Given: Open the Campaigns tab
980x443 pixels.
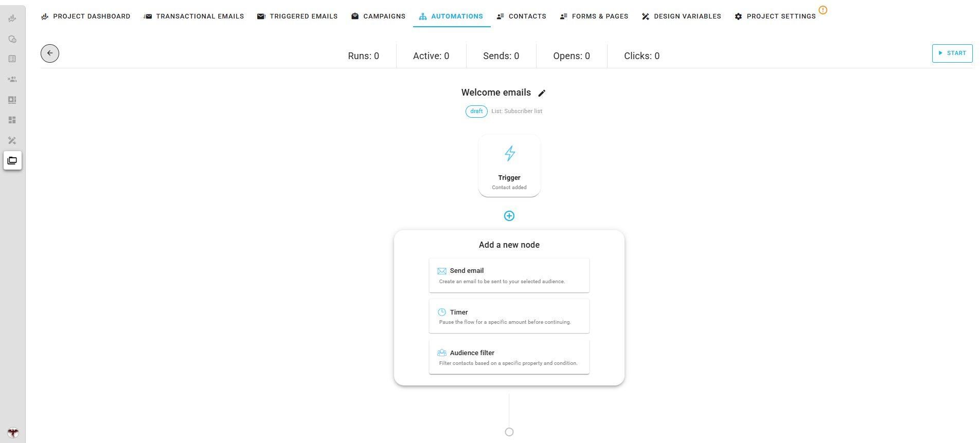Looking at the screenshot, I should click(378, 16).
